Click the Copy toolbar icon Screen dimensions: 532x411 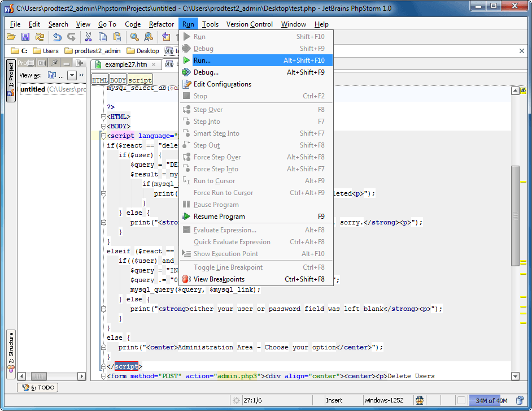point(102,37)
